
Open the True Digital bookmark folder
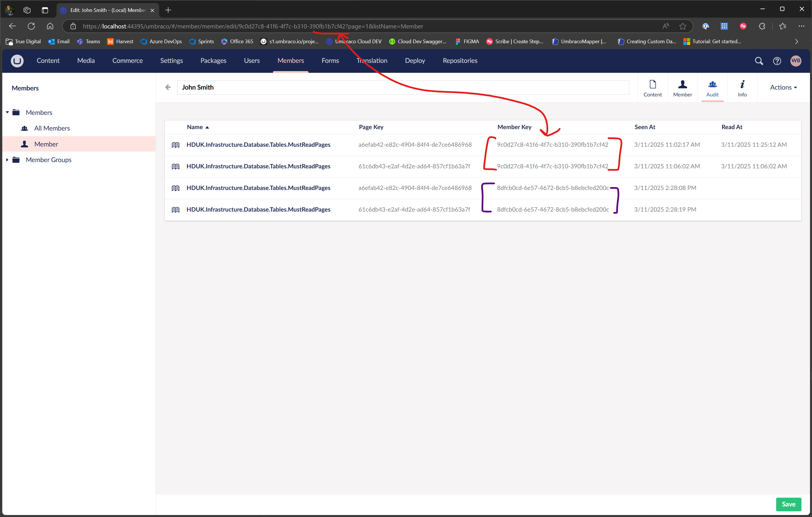pyautogui.click(x=23, y=42)
